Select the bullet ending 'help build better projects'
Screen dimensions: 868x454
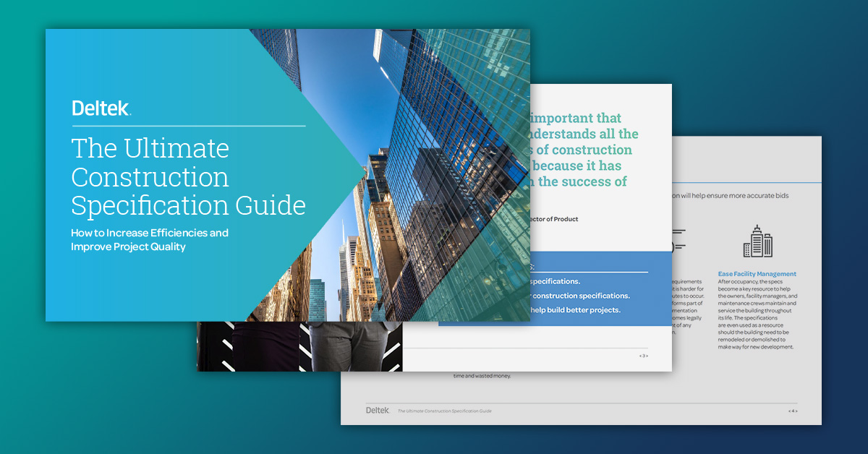point(575,310)
